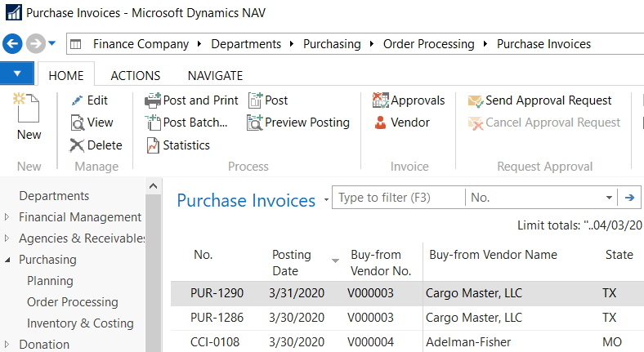The width and height of the screenshot is (644, 352).
Task: Apply filter with the blue arrow button
Action: coord(629,198)
